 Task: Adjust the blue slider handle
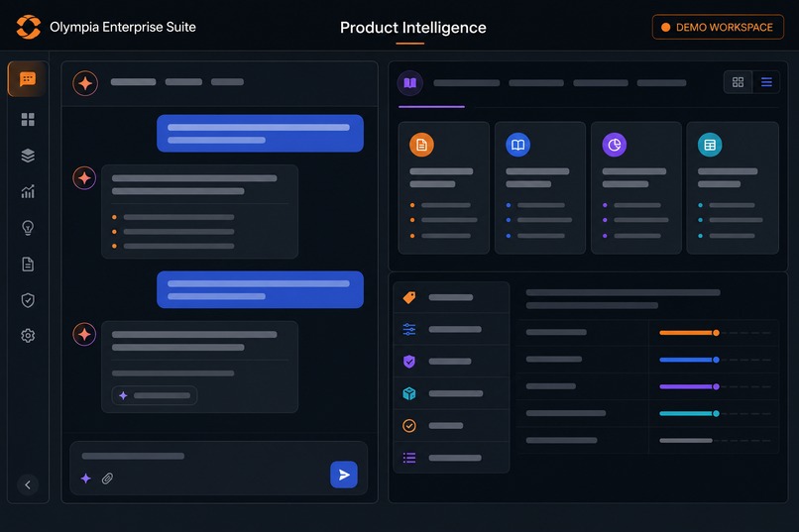click(716, 360)
